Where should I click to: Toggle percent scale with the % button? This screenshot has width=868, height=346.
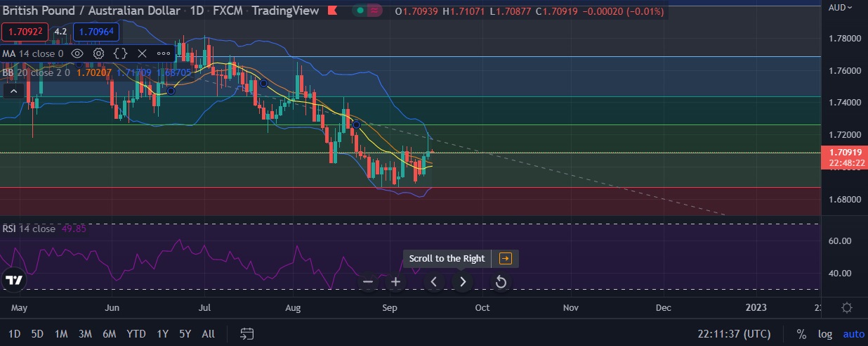click(x=801, y=334)
